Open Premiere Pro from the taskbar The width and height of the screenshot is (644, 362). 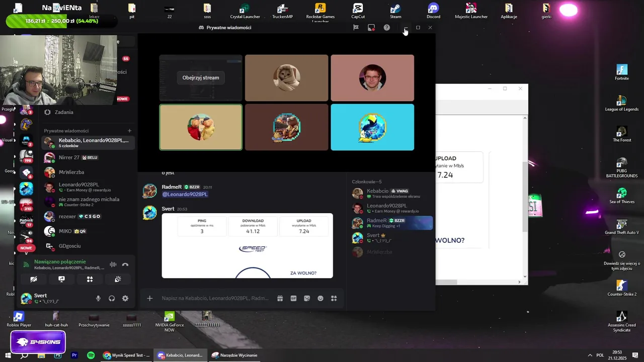pos(74,355)
